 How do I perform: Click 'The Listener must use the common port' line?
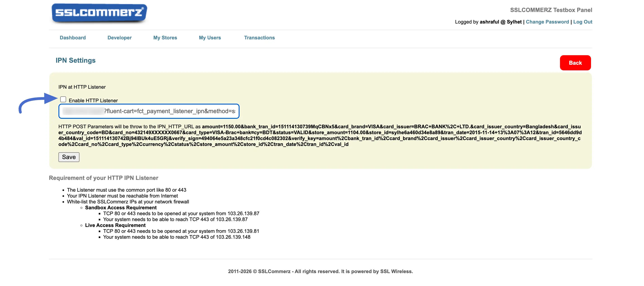click(x=127, y=190)
